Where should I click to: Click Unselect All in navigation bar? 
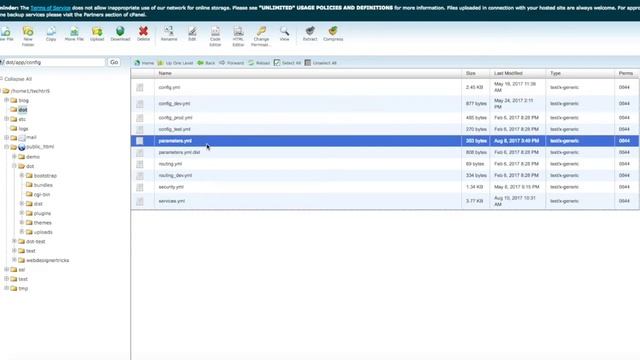pyautogui.click(x=321, y=63)
